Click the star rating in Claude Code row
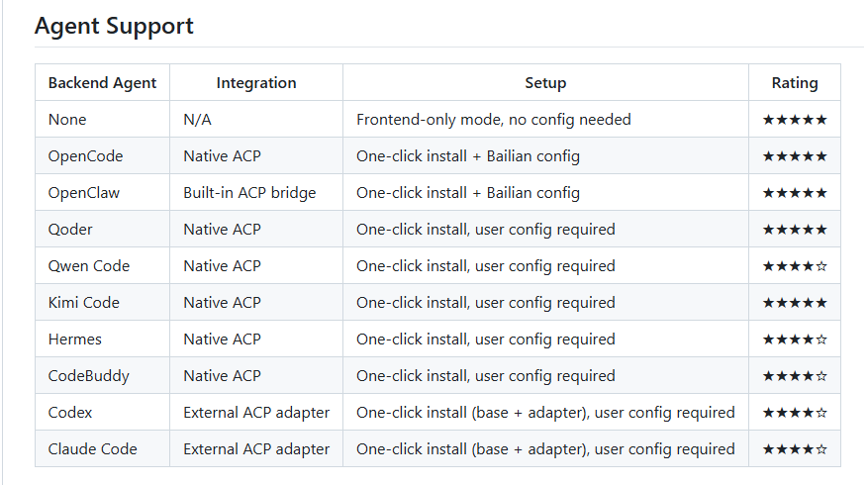 pyautogui.click(x=795, y=449)
